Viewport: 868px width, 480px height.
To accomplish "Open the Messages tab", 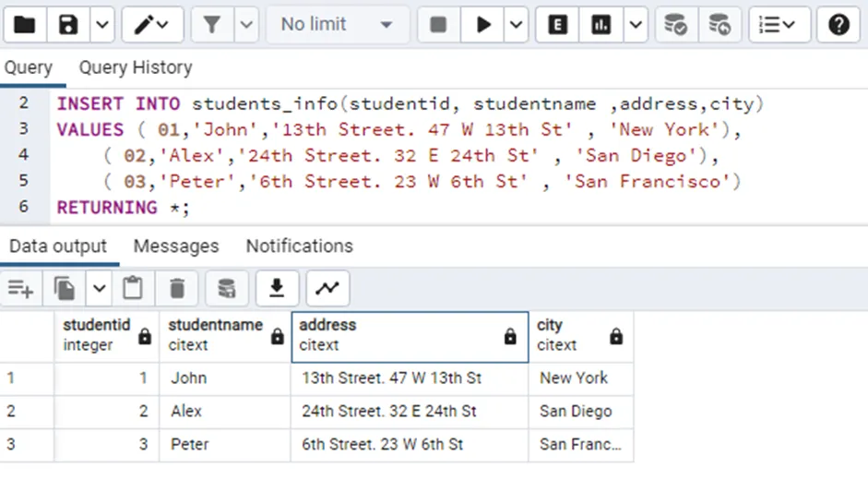I will (x=176, y=246).
